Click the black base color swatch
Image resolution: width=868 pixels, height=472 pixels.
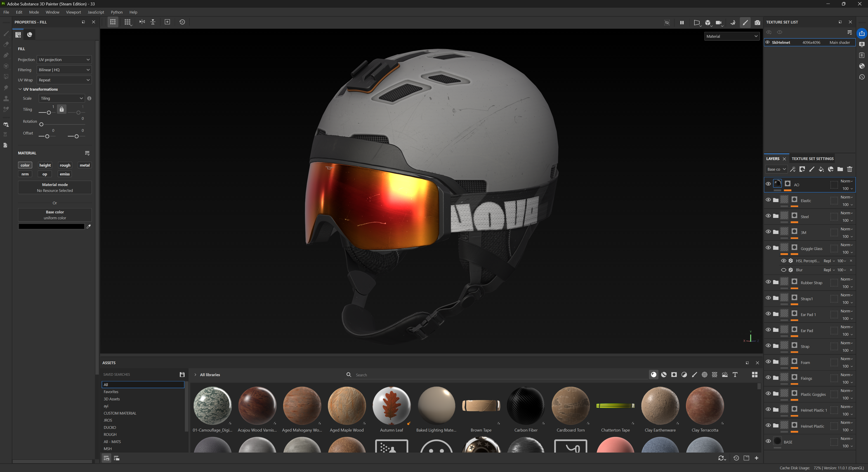click(x=51, y=227)
